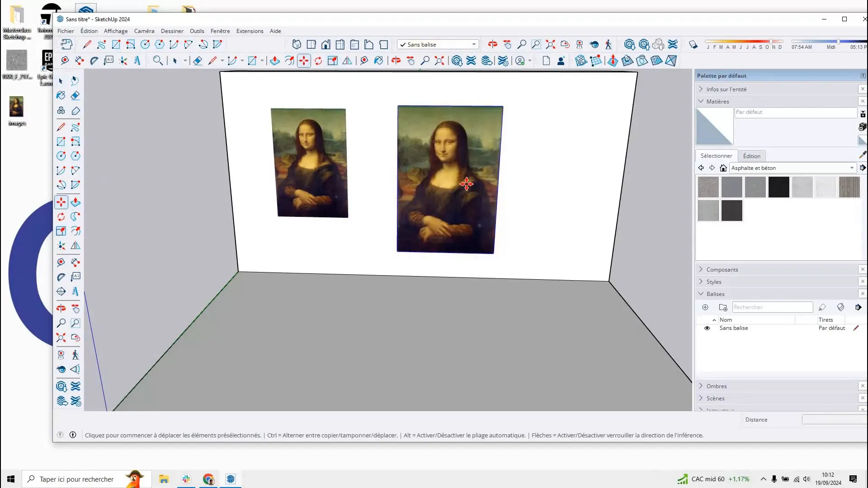Open the Sans balise tag dropdown

438,44
